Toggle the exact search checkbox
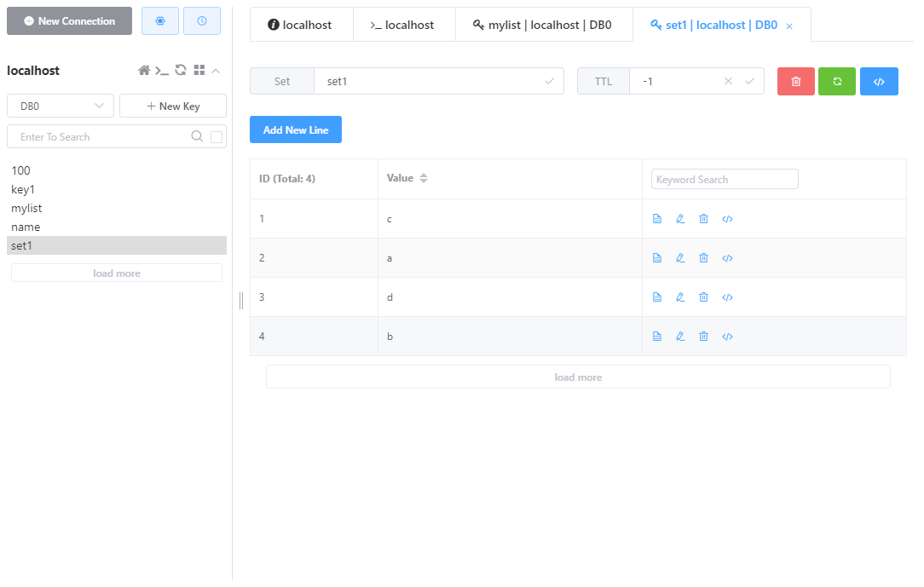Viewport: 924px width, 587px height. (217, 137)
